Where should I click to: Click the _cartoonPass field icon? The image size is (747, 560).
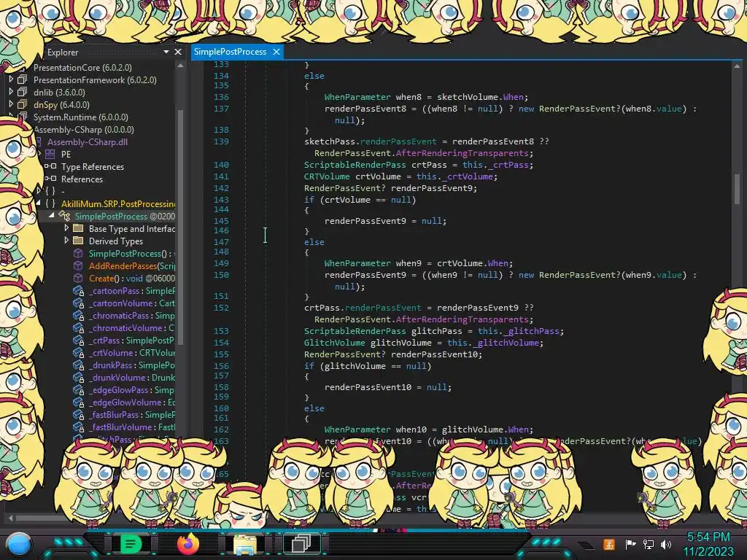[78, 290]
